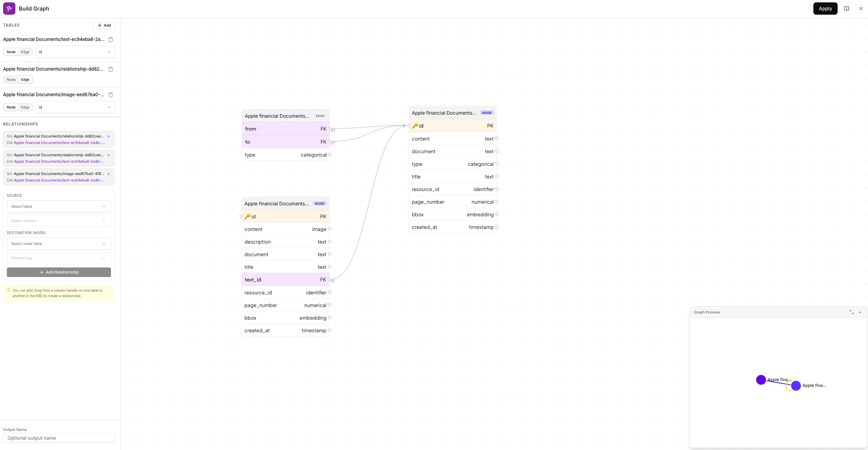
Task: Click the purple Build Graph logo icon
Action: pos(9,8)
